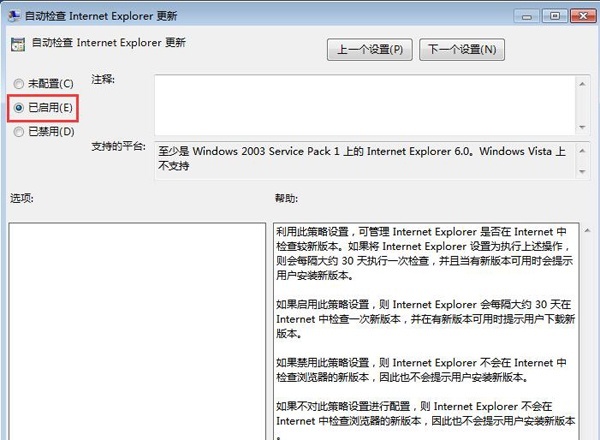Click the 支持的平台: label
Screen dimensions: 600x440
pyautogui.click(x=119, y=146)
